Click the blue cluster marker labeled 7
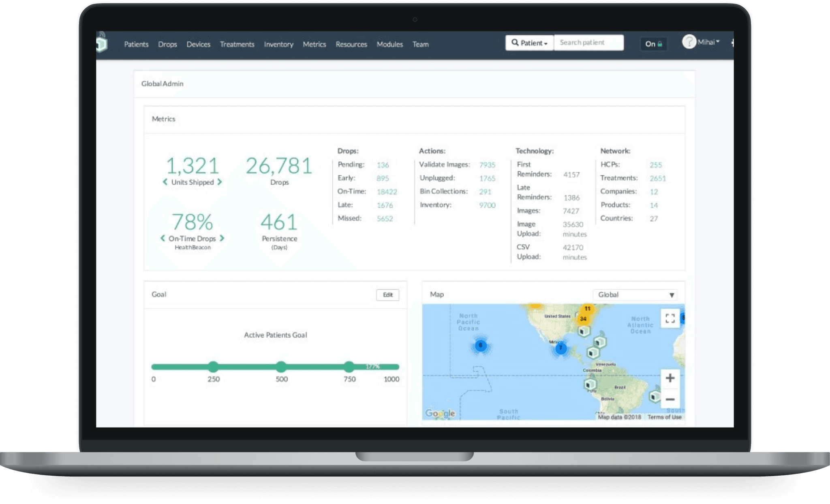830x504 pixels. click(561, 348)
